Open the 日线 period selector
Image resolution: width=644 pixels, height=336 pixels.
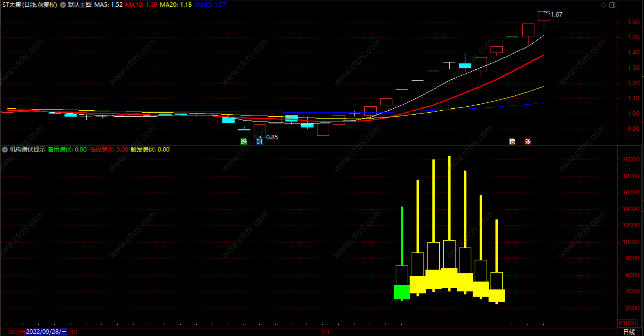click(x=629, y=332)
